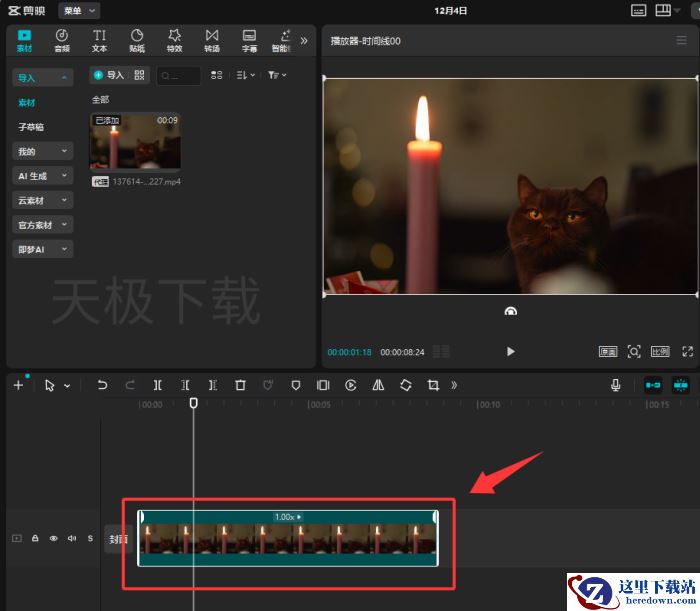
Task: Open the 字幕 captions tab
Action: coord(249,41)
